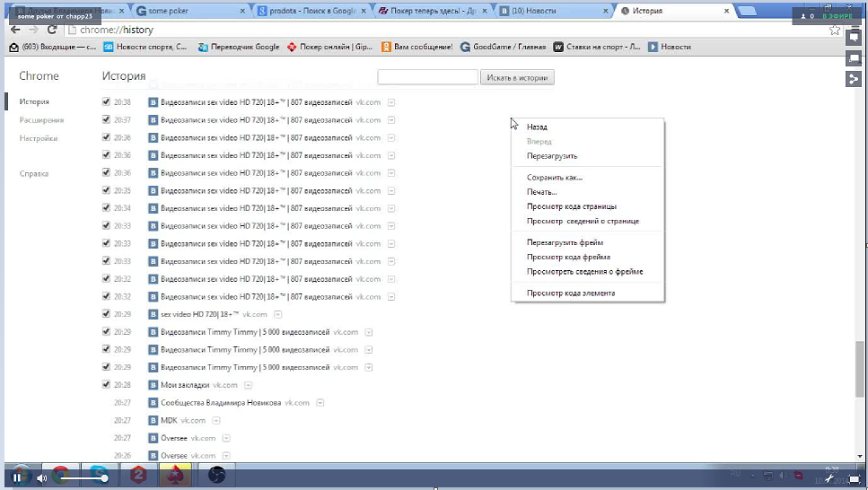Go forward with the browser forward arrow
The height and width of the screenshot is (490, 868).
pos(34,30)
